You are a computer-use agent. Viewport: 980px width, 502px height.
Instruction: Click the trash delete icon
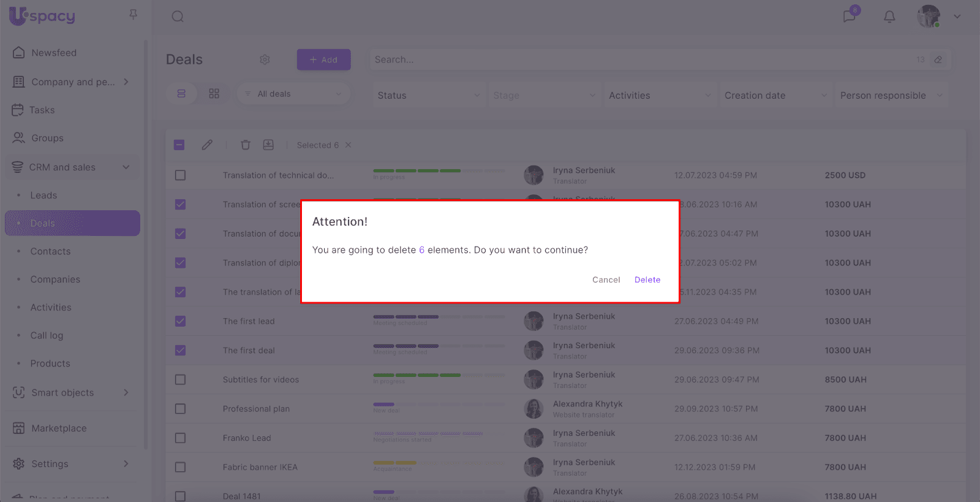(246, 145)
